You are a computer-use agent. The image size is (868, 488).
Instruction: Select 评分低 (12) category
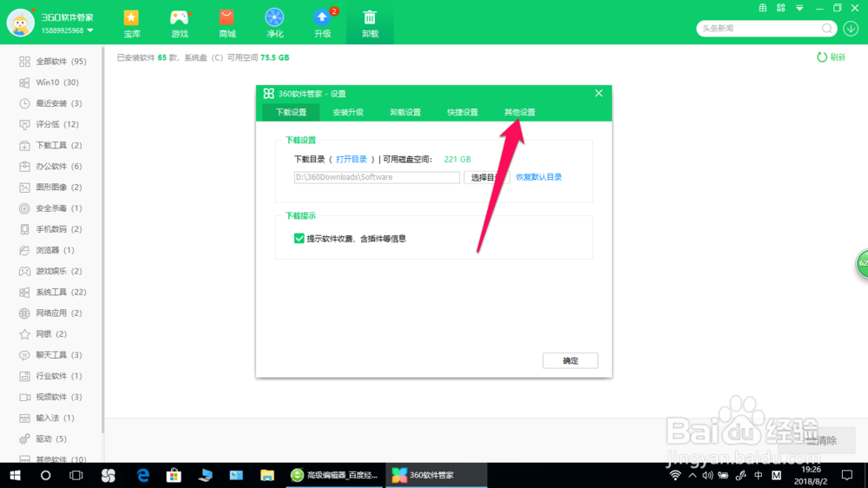[49, 125]
